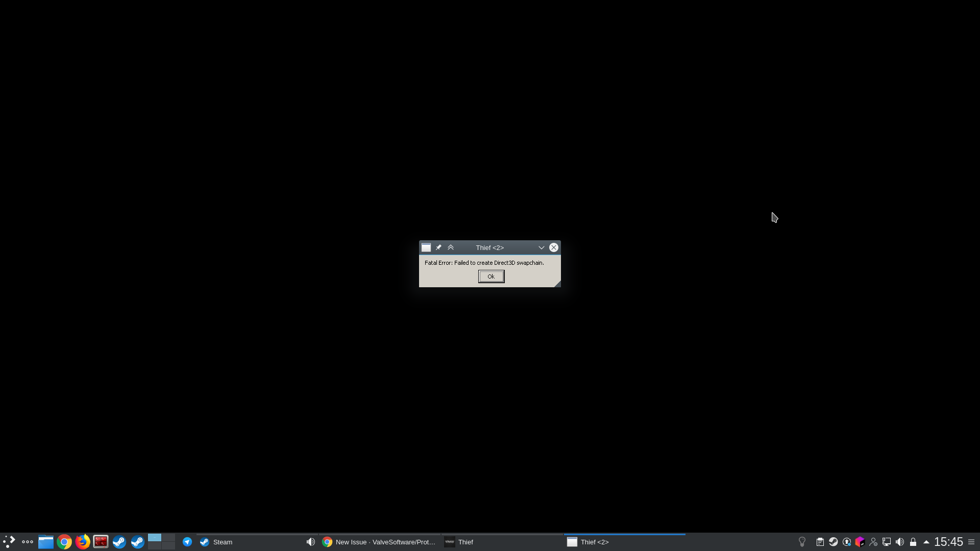This screenshot has height=551, width=980.
Task: Launch Firefox from the taskbar
Action: [x=82, y=542]
